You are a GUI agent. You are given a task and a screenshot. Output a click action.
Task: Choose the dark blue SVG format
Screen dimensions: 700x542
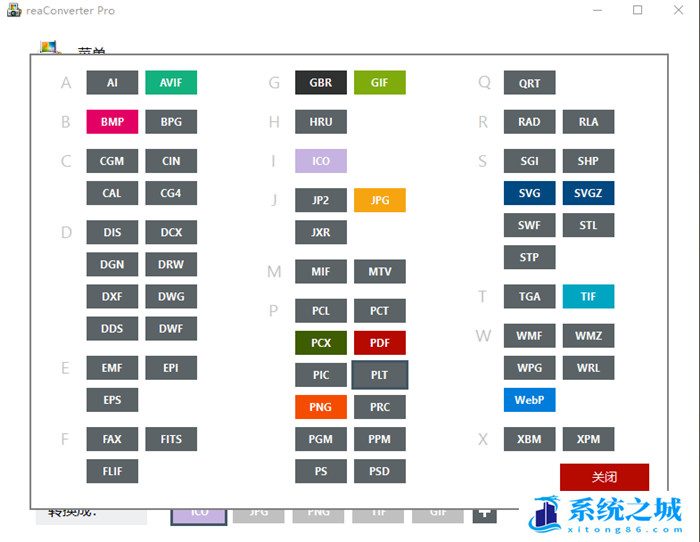click(529, 193)
